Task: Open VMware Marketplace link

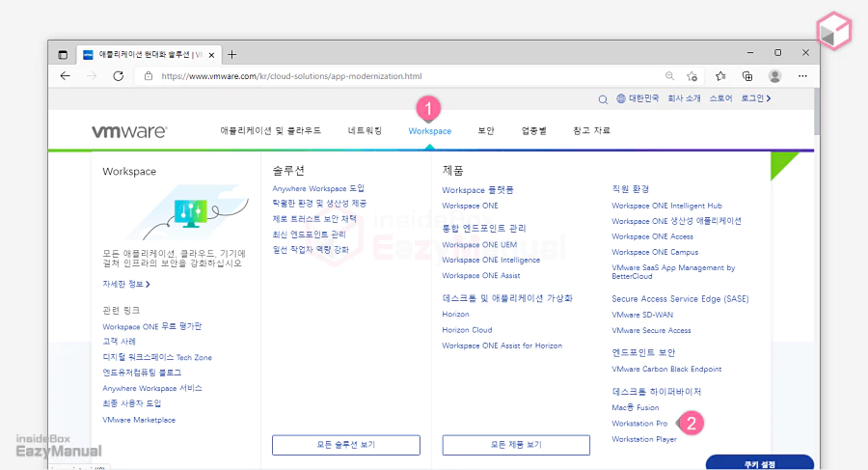Action: pyautogui.click(x=139, y=420)
